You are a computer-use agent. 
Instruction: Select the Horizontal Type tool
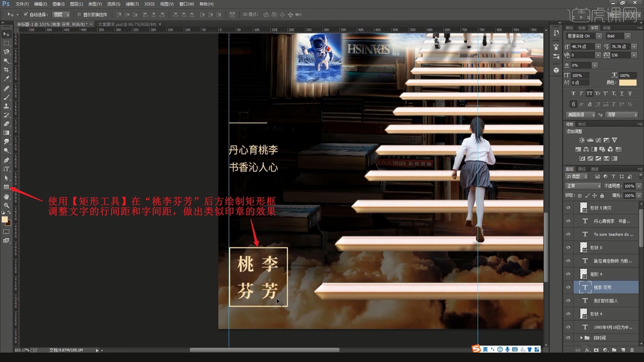point(6,169)
